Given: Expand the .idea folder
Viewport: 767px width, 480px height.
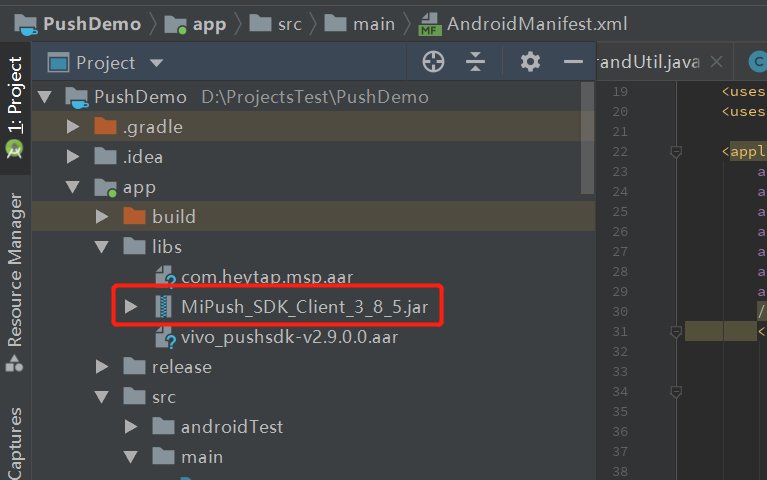Looking at the screenshot, I should click(x=72, y=157).
